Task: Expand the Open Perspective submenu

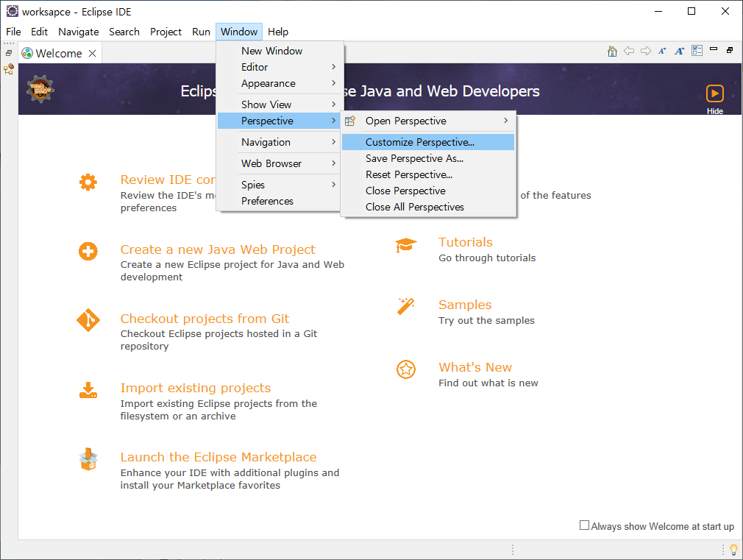Action: [428, 121]
